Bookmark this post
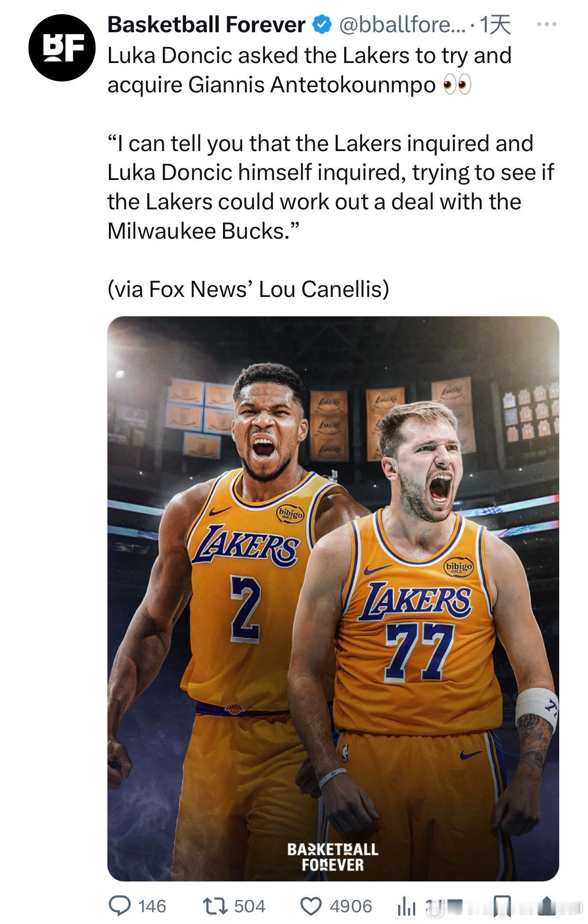This screenshot has width=588, height=924. click(502, 906)
